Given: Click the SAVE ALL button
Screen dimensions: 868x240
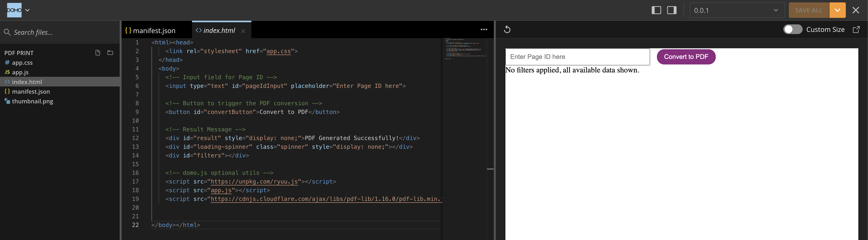Looking at the screenshot, I should tap(809, 10).
